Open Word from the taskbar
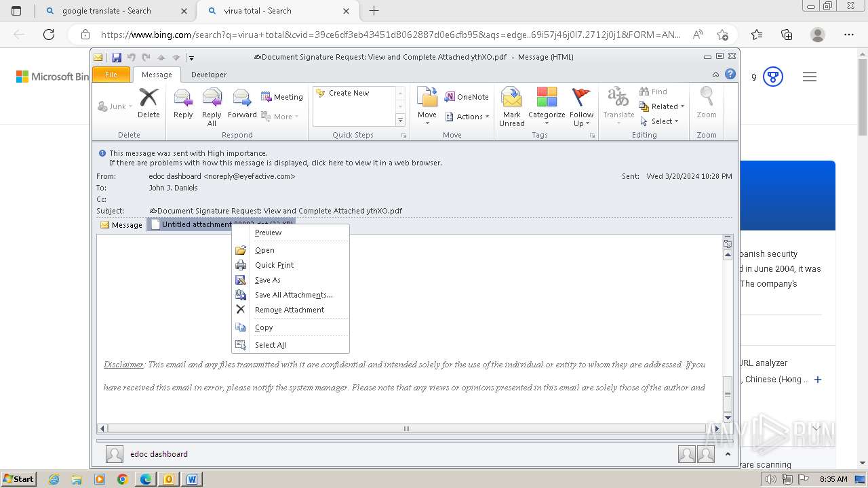The image size is (868, 488). pyautogui.click(x=192, y=479)
